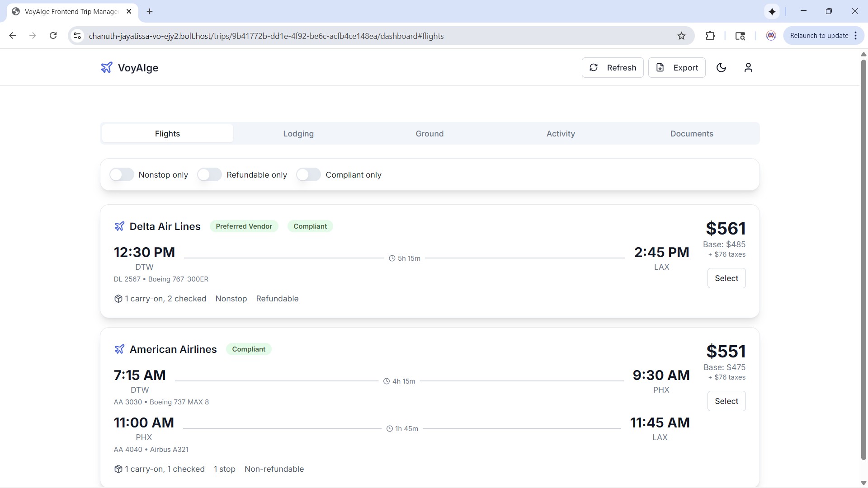This screenshot has height=488, width=868.
Task: Open the Documents tab
Action: (x=692, y=134)
